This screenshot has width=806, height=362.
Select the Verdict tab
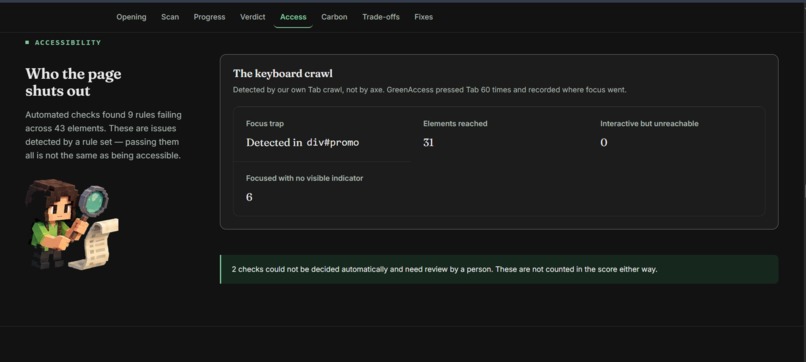point(252,17)
